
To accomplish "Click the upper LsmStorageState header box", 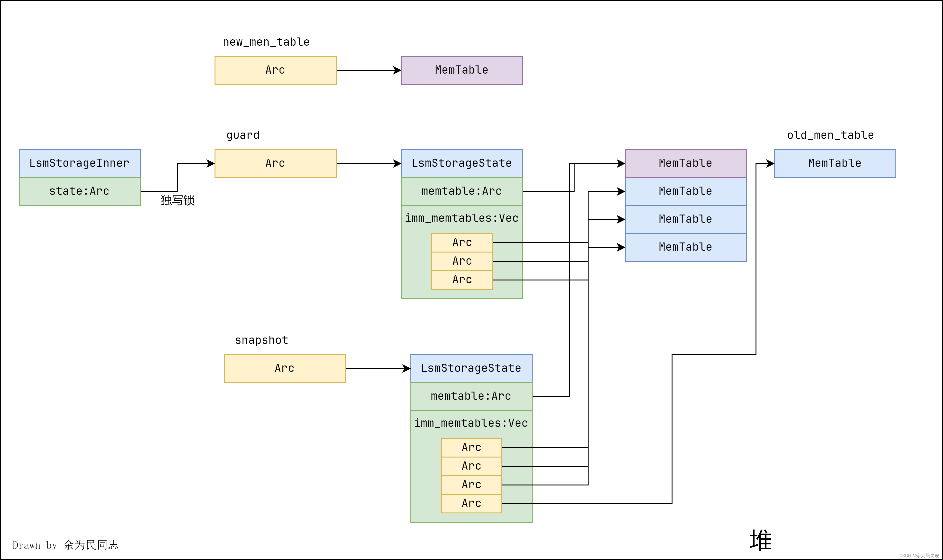I will click(461, 163).
